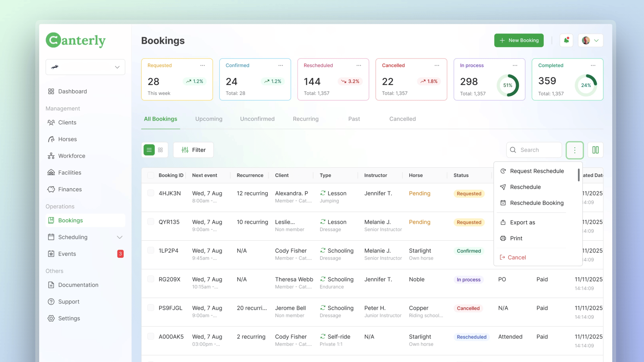This screenshot has width=644, height=362.
Task: Click the Events badge showing 3
Action: coord(120,254)
